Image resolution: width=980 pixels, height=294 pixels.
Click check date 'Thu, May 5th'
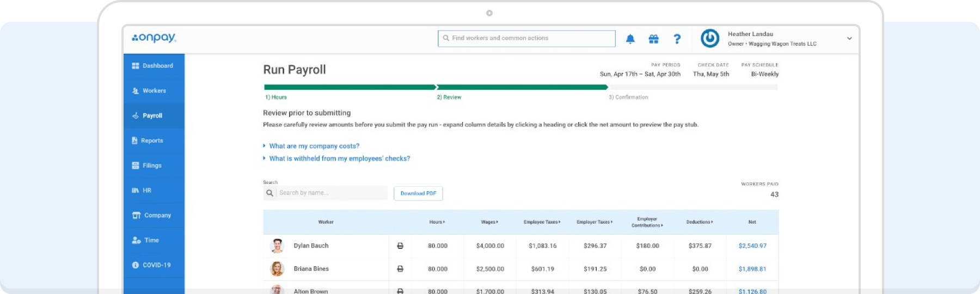[711, 74]
